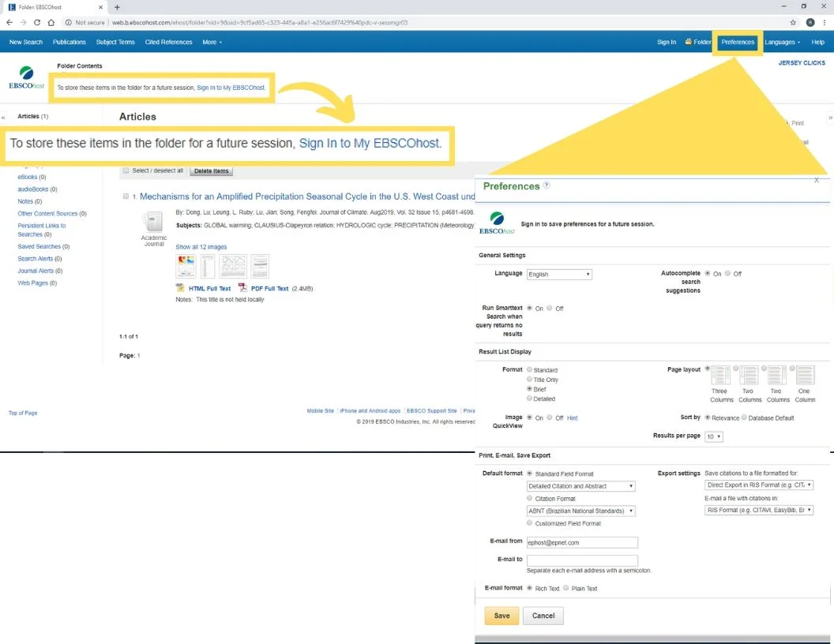Collapse left sidebar with double chevron
The height and width of the screenshot is (644, 834).
pos(3,117)
